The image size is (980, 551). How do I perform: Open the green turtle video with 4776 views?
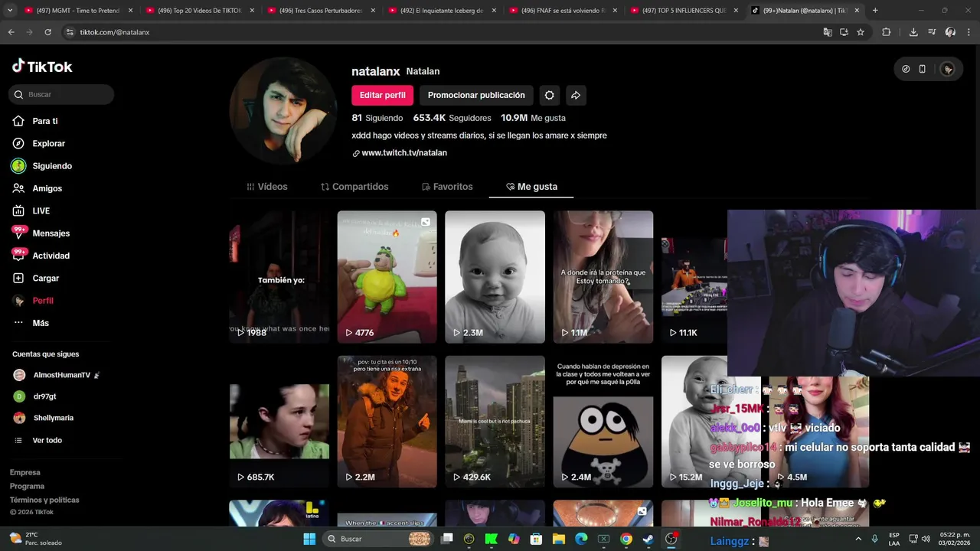click(387, 277)
